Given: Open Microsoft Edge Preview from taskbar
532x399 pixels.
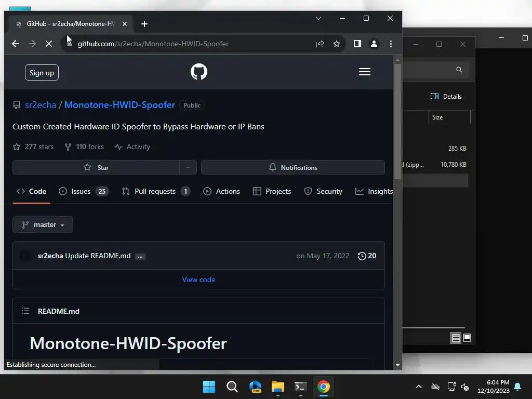Looking at the screenshot, I should click(x=255, y=387).
